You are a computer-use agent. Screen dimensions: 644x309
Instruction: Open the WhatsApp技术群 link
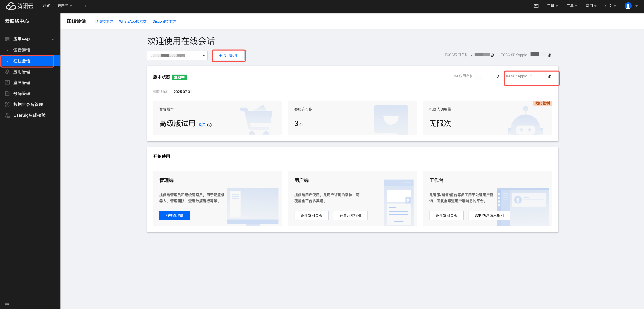(133, 21)
